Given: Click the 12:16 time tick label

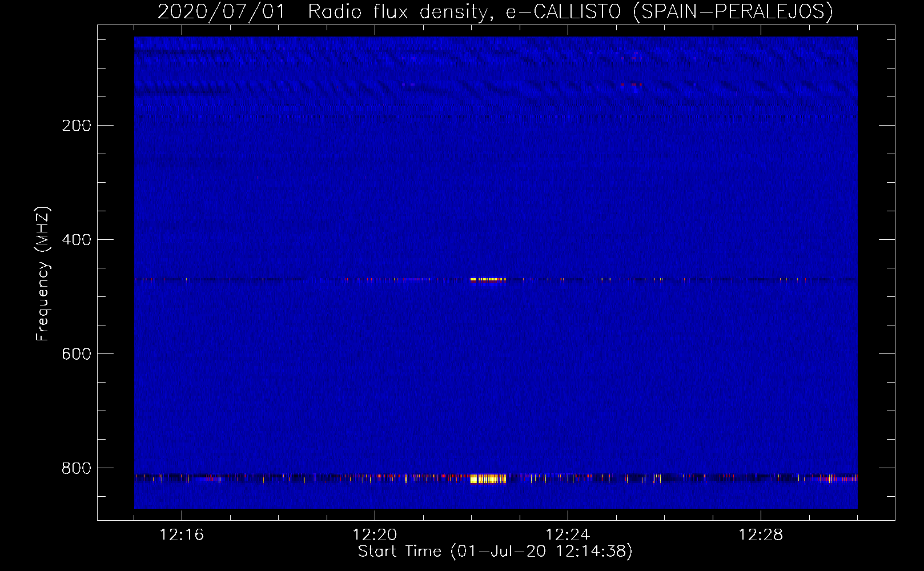Looking at the screenshot, I should pos(182,535).
